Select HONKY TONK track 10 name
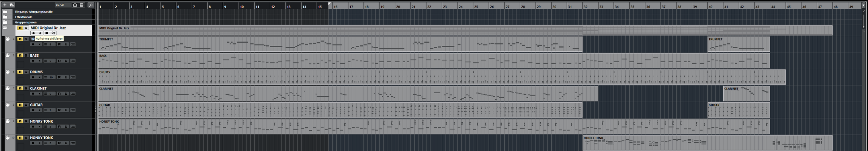The width and height of the screenshot is (868, 151). click(x=42, y=138)
